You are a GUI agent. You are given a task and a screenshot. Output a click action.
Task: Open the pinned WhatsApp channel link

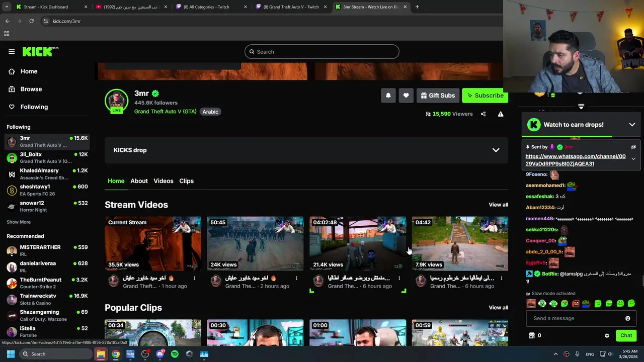click(x=576, y=160)
